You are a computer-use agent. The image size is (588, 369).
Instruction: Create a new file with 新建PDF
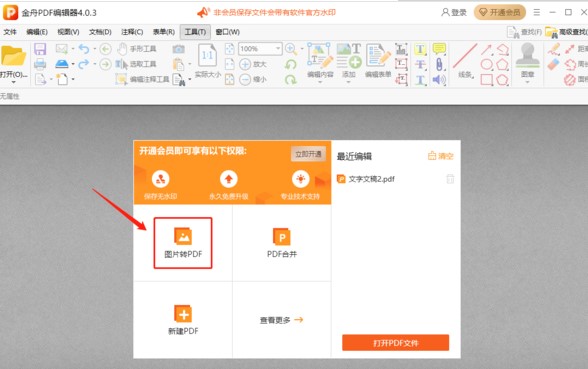(x=183, y=320)
